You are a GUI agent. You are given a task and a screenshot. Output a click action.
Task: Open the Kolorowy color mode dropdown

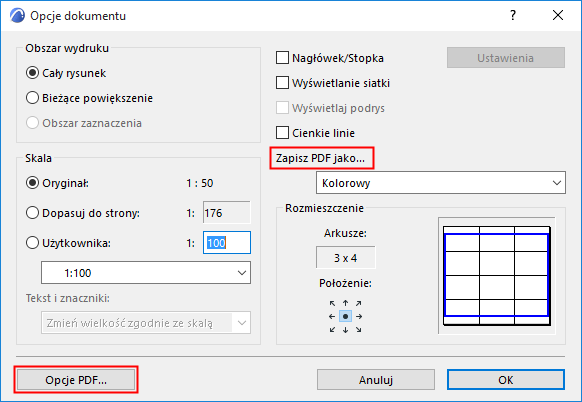pos(441,183)
